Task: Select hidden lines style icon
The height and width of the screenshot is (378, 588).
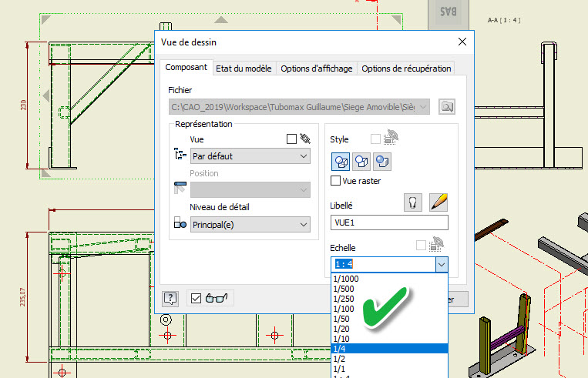Action: (x=341, y=162)
